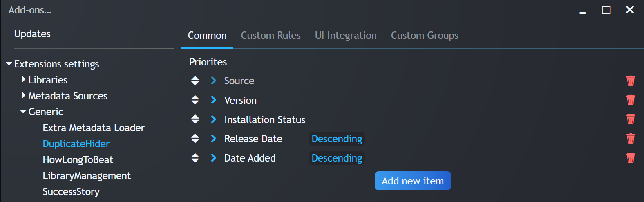
Task: Click reorder arrows for Date Added
Action: tap(195, 158)
